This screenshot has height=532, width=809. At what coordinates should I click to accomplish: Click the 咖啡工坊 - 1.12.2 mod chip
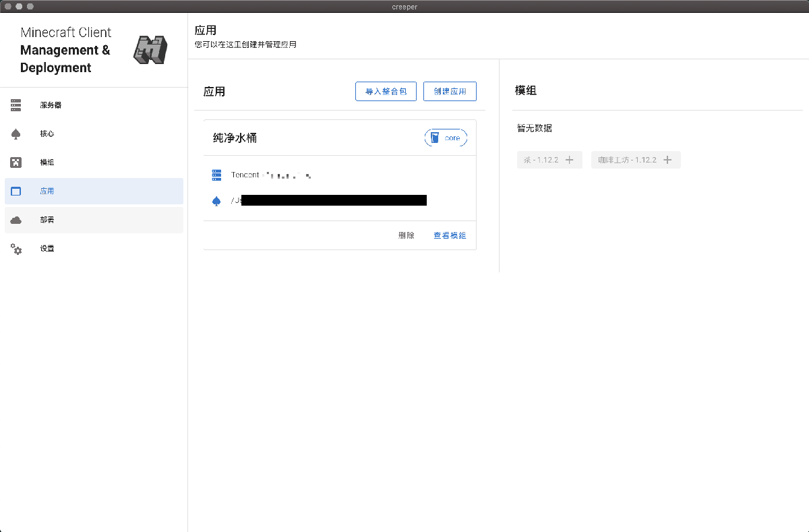[x=636, y=160]
